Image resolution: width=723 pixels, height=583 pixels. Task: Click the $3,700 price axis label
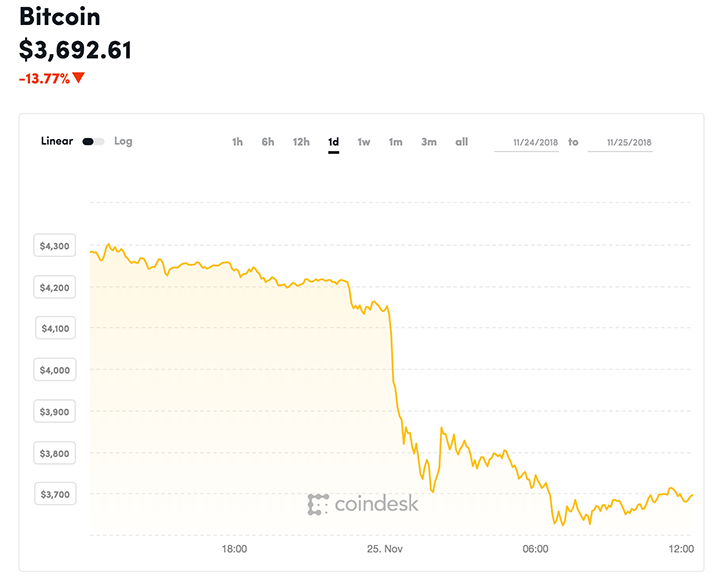[54, 494]
